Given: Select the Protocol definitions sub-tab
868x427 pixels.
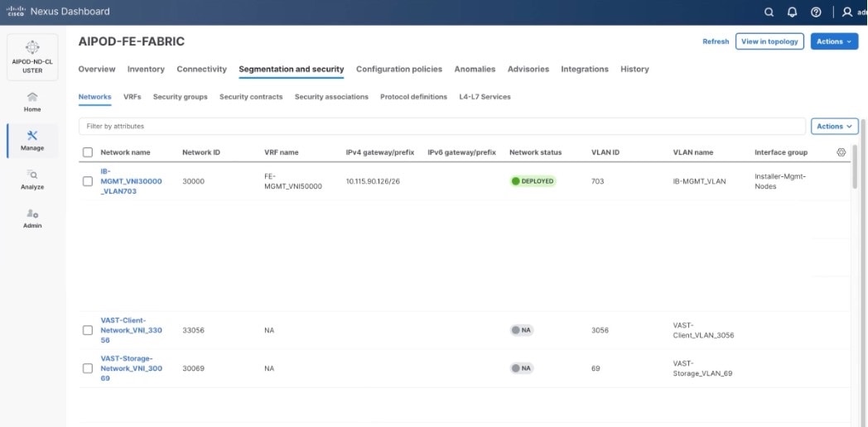Looking at the screenshot, I should (413, 97).
